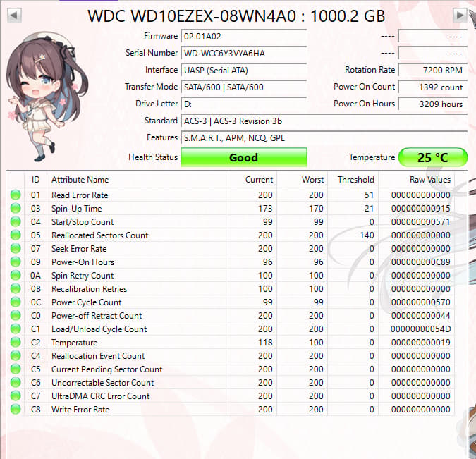Viewport: 476px width, 459px height.
Task: Click status icon for Seek Error Rate
Action: tap(16, 248)
